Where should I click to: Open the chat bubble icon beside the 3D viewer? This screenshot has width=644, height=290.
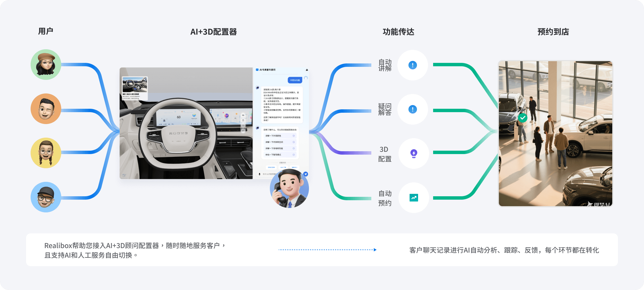(x=243, y=125)
